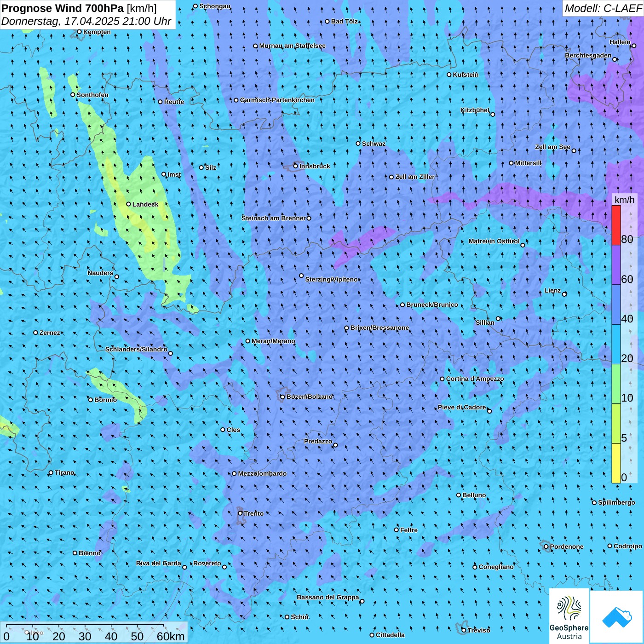Click the Bormio city label
Viewport: 644px width, 644px height.
click(105, 400)
